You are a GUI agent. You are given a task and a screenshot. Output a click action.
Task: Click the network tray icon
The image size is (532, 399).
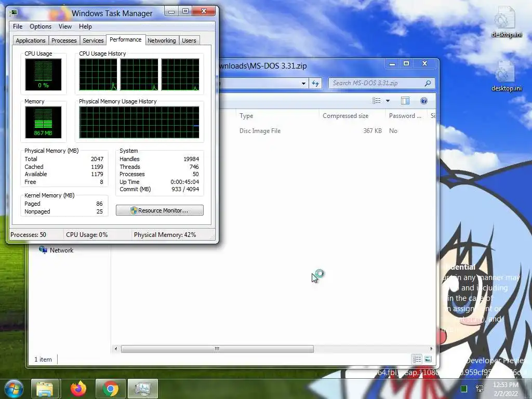pyautogui.click(x=480, y=389)
